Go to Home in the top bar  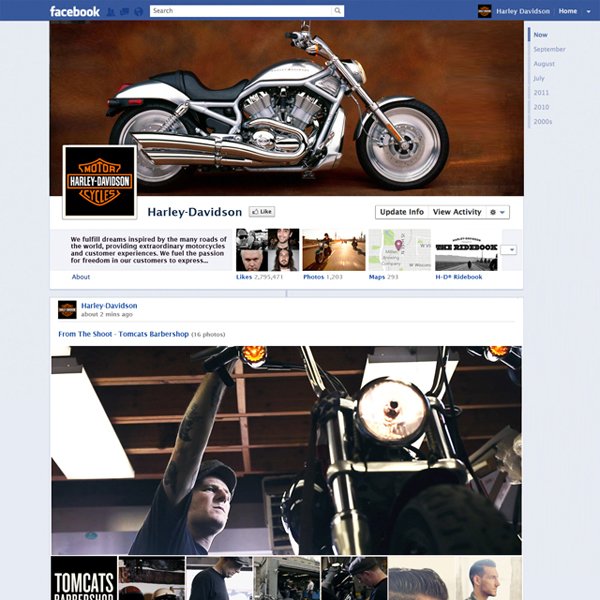point(567,11)
